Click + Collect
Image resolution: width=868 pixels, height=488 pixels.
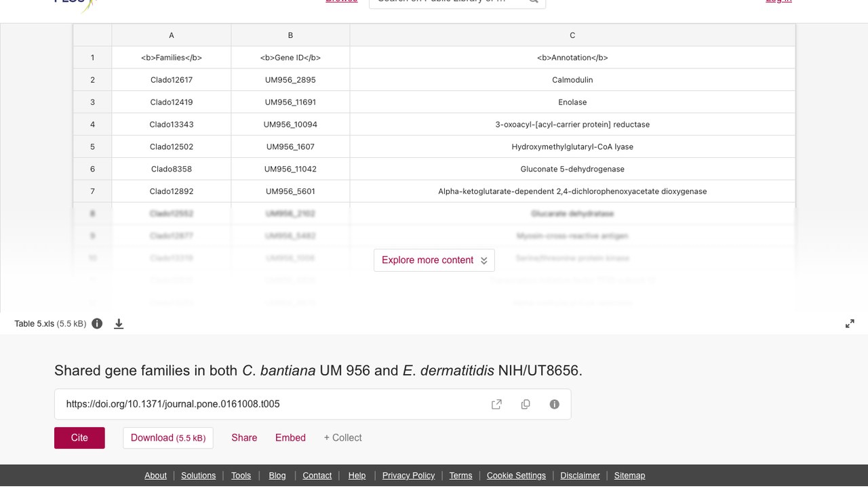click(342, 438)
